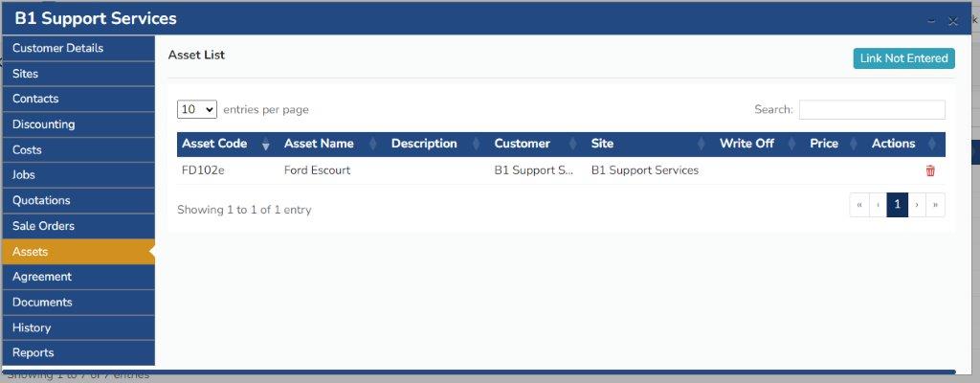Delete the FD102e Ford Escort asset

(930, 170)
